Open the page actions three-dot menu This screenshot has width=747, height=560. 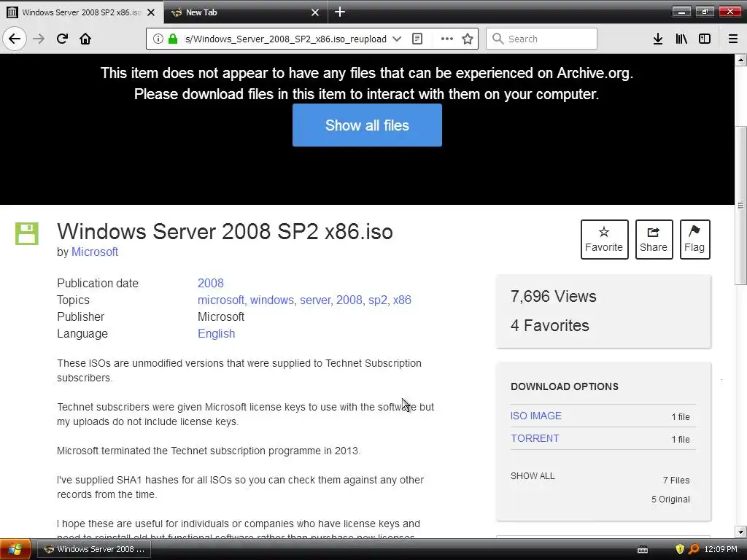click(447, 39)
